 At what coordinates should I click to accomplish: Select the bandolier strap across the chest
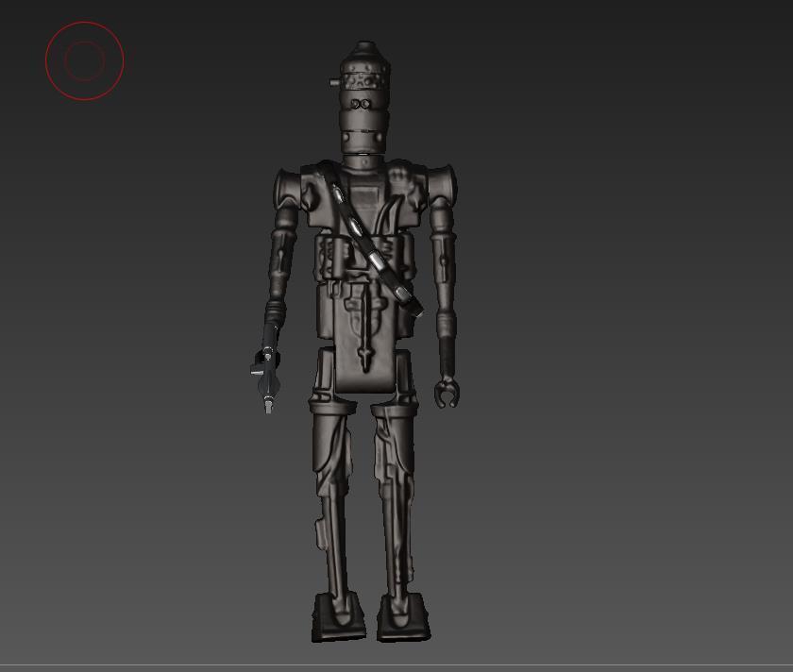click(x=370, y=241)
